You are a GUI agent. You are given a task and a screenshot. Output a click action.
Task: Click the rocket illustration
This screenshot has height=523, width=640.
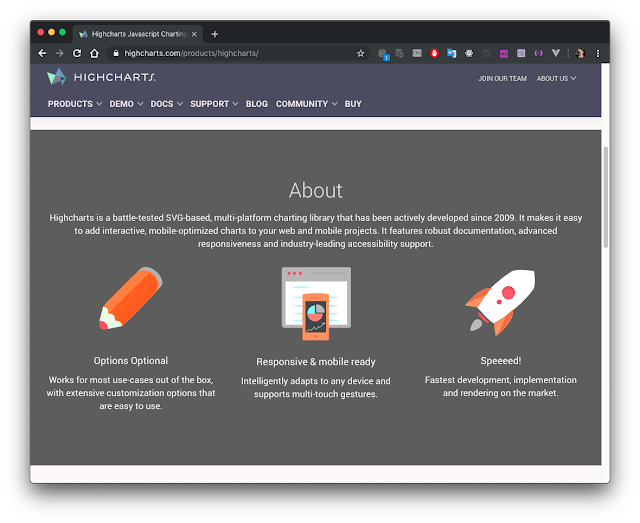coord(500,302)
